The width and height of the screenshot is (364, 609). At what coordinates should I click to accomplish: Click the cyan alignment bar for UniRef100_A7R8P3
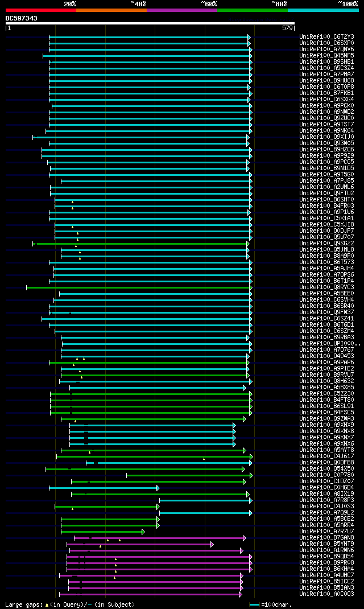point(206,500)
